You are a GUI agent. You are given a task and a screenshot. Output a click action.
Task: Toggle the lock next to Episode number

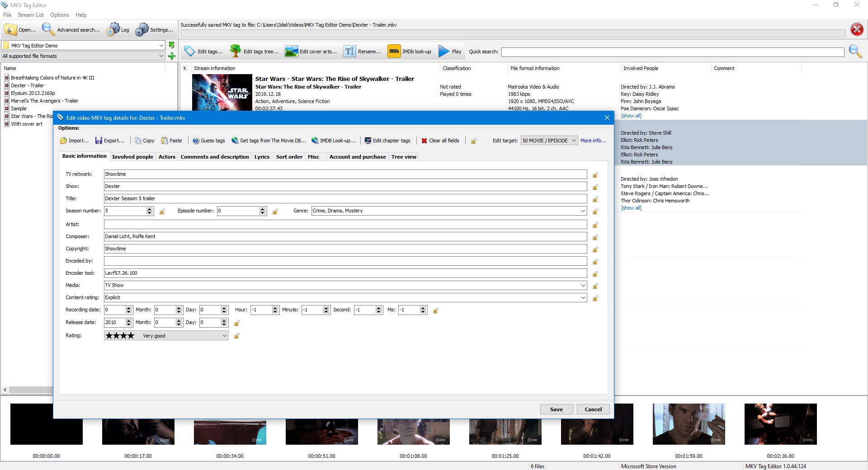(x=275, y=211)
